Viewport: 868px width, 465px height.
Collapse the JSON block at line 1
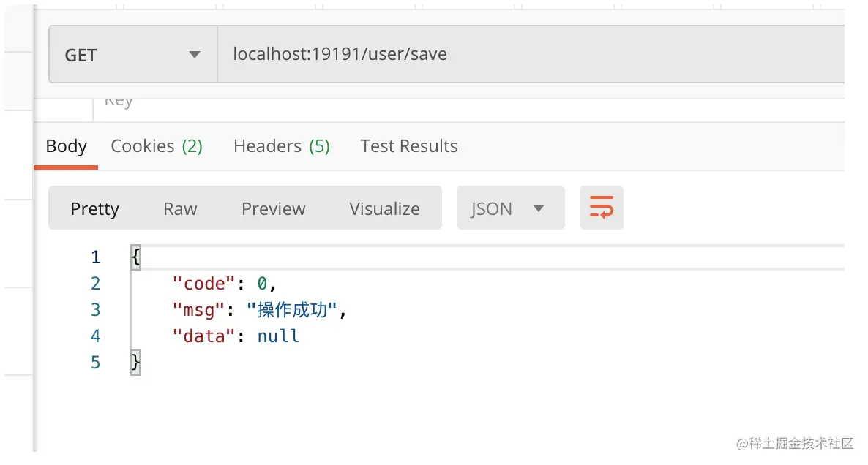click(x=135, y=257)
